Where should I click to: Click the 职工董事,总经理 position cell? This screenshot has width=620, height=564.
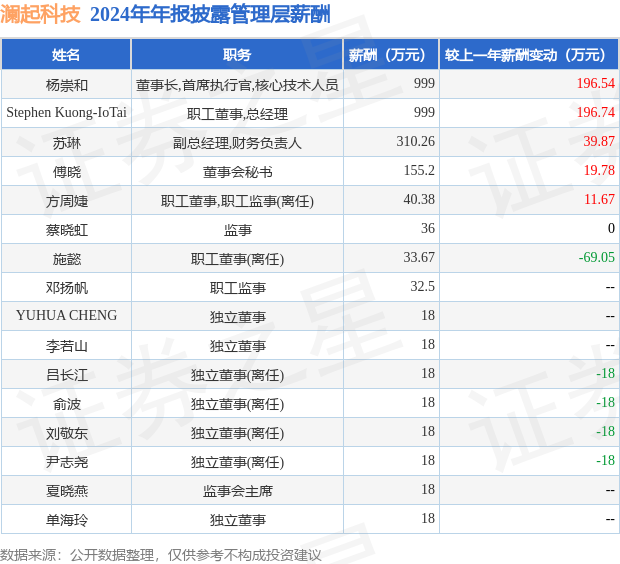(x=237, y=114)
